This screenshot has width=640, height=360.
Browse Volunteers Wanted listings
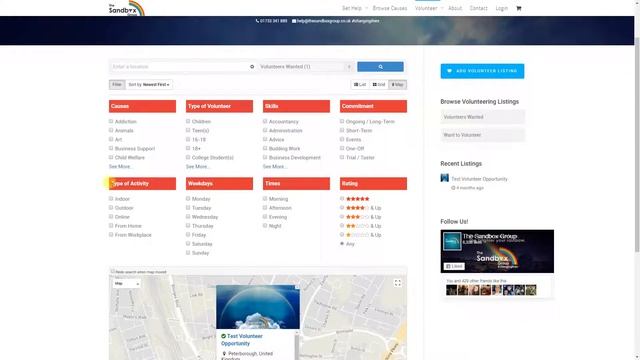[x=482, y=117]
